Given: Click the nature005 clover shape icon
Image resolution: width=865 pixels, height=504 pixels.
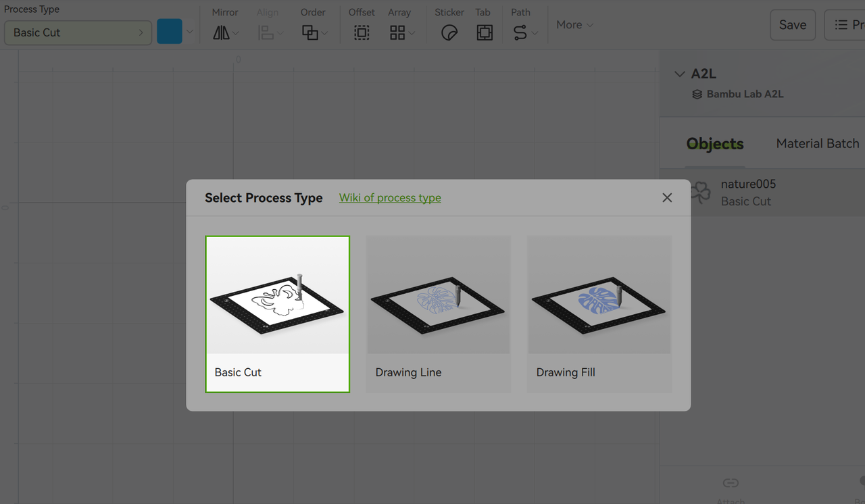Looking at the screenshot, I should point(701,193).
